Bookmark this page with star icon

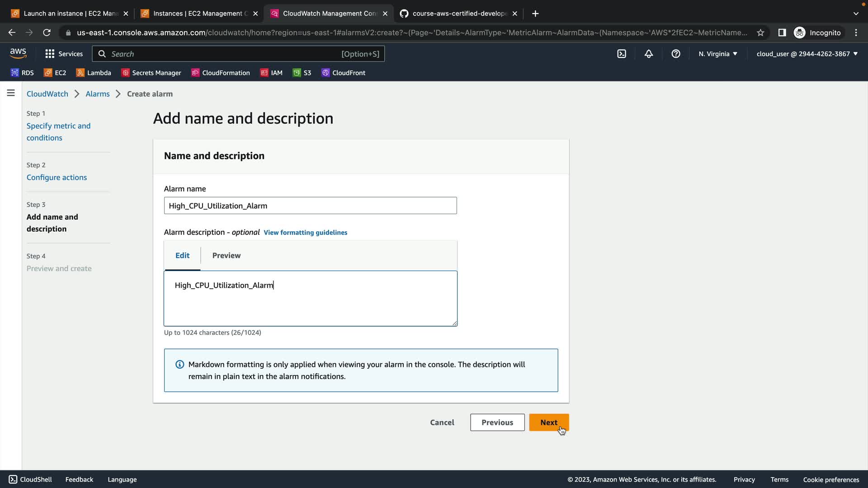[x=760, y=33]
